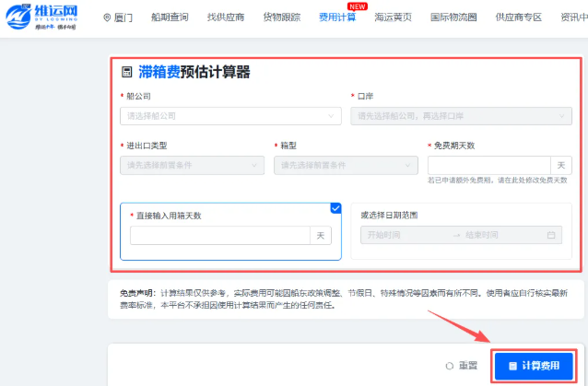
Task: Open the 船公司 dropdown
Action: 230,116
